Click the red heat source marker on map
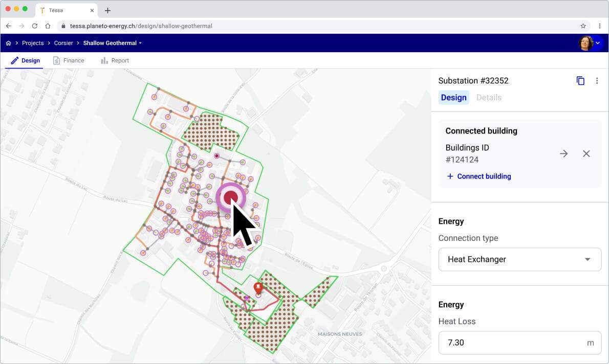 (x=258, y=287)
